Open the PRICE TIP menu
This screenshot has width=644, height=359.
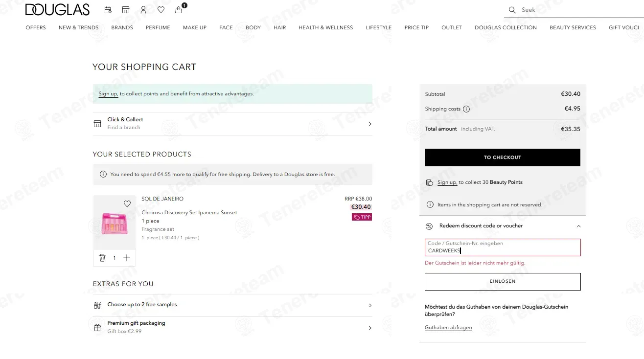click(x=416, y=27)
